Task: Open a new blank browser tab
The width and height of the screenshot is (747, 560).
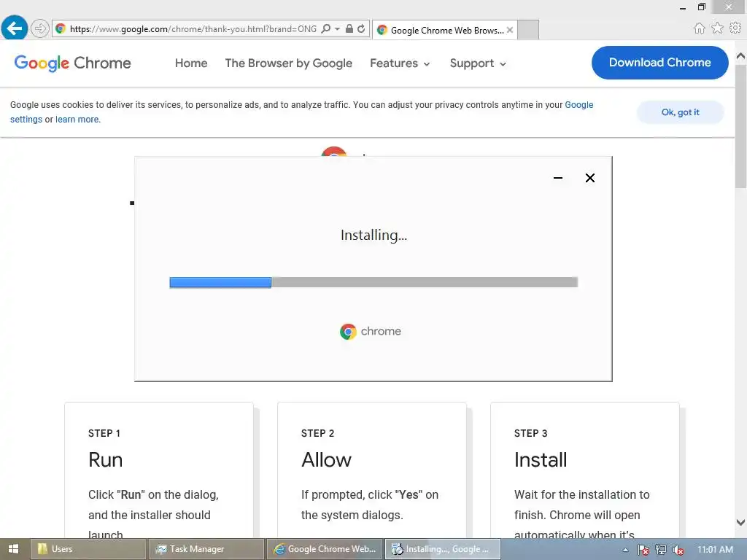Action: 528,30
